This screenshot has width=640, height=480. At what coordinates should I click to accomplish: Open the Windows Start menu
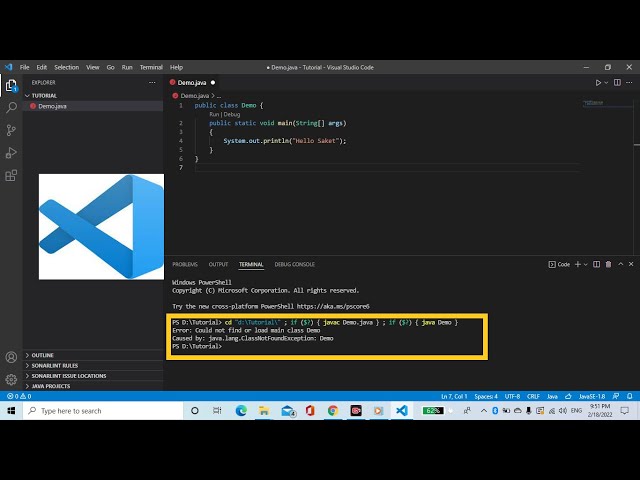[11, 411]
